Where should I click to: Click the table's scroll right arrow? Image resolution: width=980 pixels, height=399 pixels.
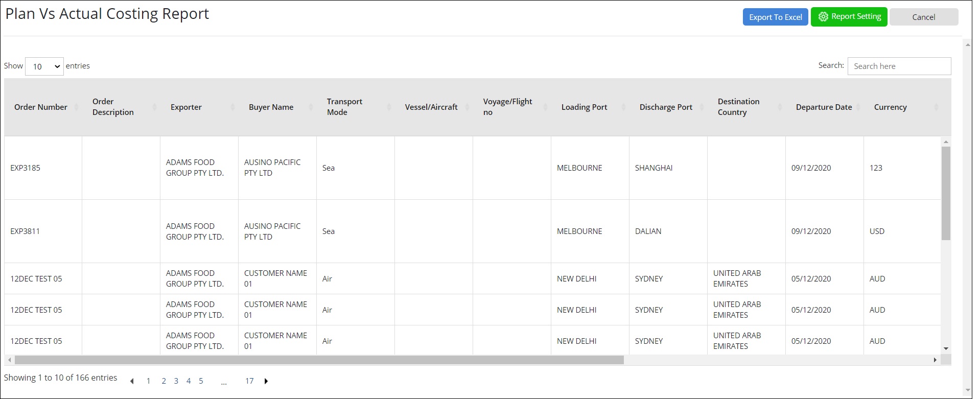(936, 360)
